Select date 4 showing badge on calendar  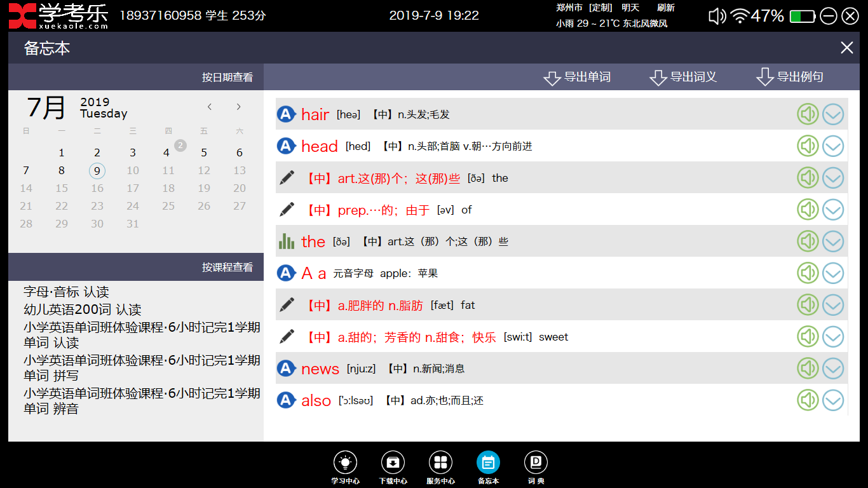pos(168,152)
